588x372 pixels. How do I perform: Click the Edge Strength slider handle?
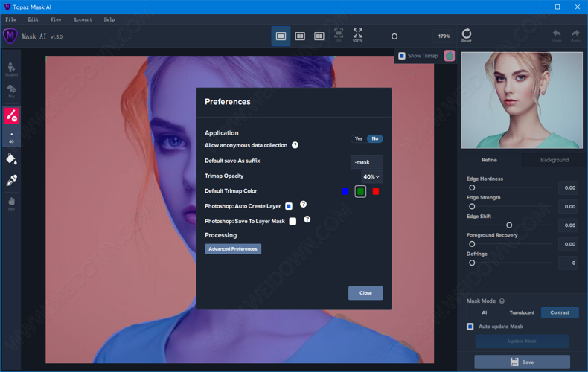click(x=472, y=207)
